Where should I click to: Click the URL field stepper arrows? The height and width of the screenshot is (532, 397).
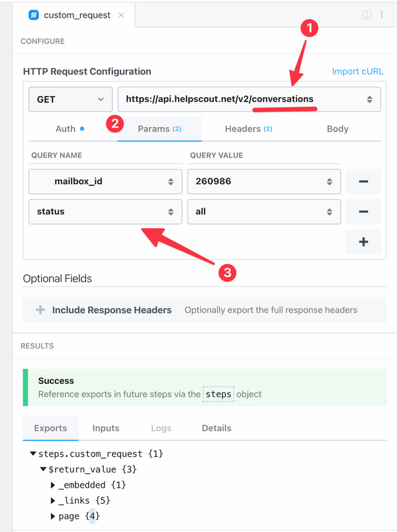click(369, 99)
